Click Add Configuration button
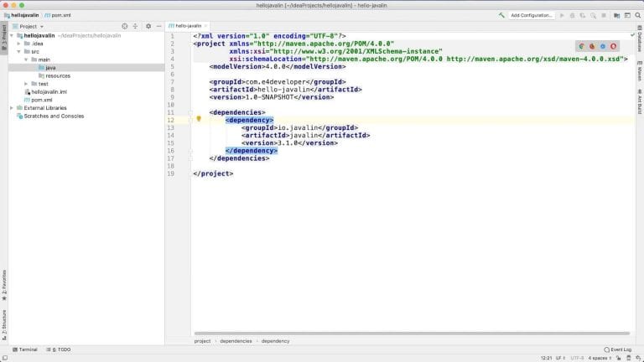Screen dimensions: 644x362 click(x=531, y=15)
